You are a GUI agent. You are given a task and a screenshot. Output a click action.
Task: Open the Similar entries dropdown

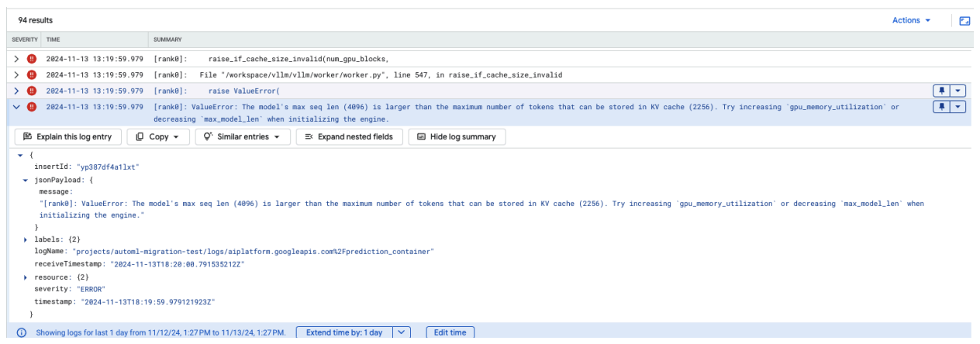click(242, 137)
